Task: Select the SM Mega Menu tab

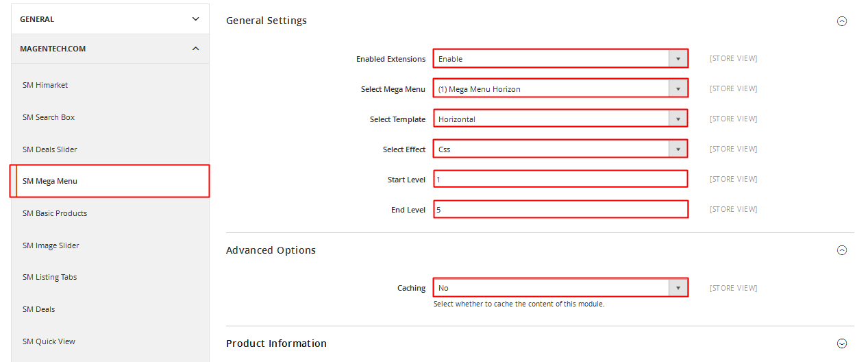Action: coord(50,181)
